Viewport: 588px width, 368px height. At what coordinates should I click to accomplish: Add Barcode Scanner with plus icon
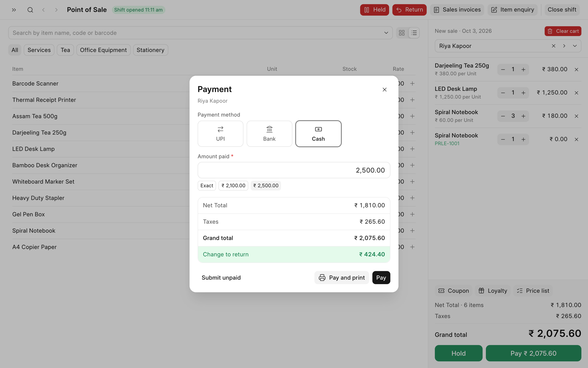click(412, 84)
